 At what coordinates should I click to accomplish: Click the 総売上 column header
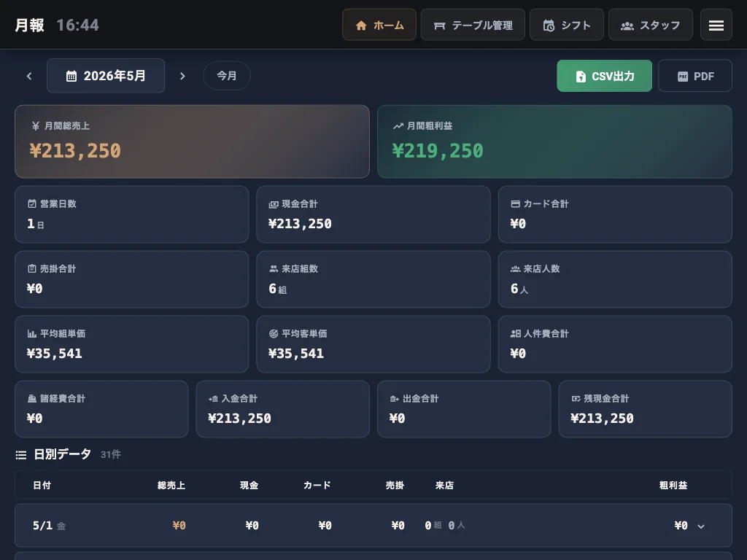point(171,485)
